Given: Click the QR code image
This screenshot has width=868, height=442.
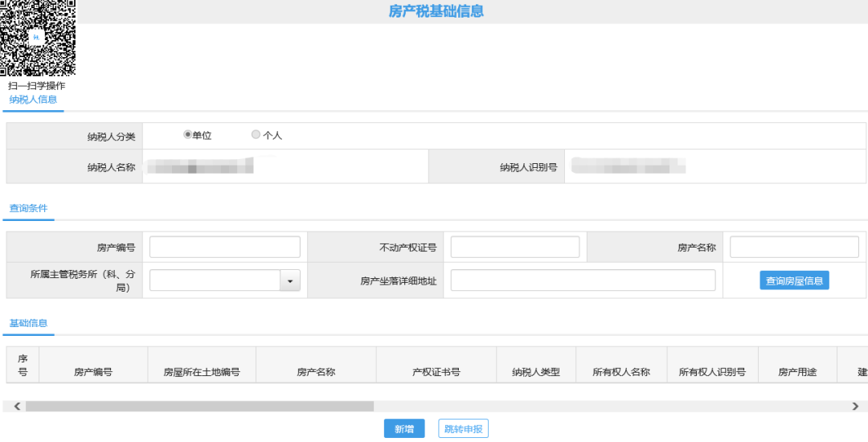Looking at the screenshot, I should (37, 39).
